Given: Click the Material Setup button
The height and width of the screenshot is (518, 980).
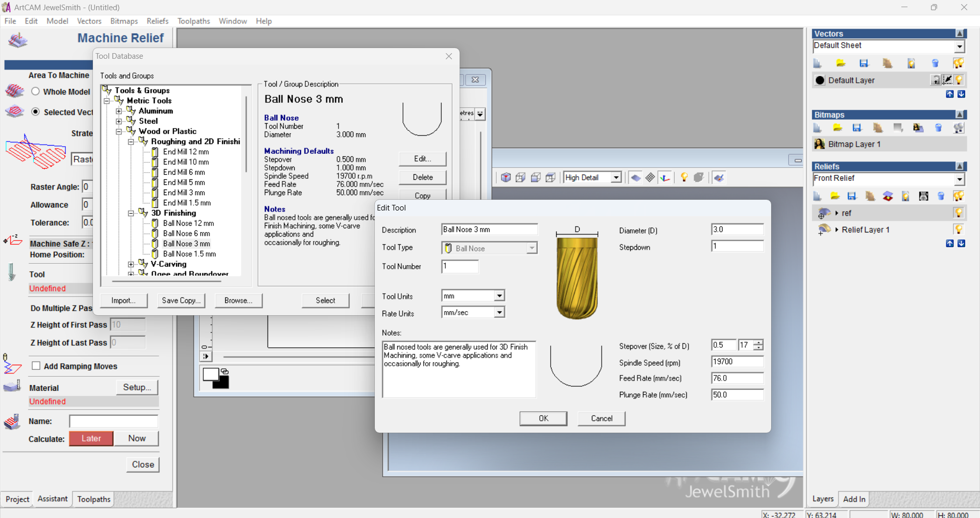Looking at the screenshot, I should click(x=137, y=387).
